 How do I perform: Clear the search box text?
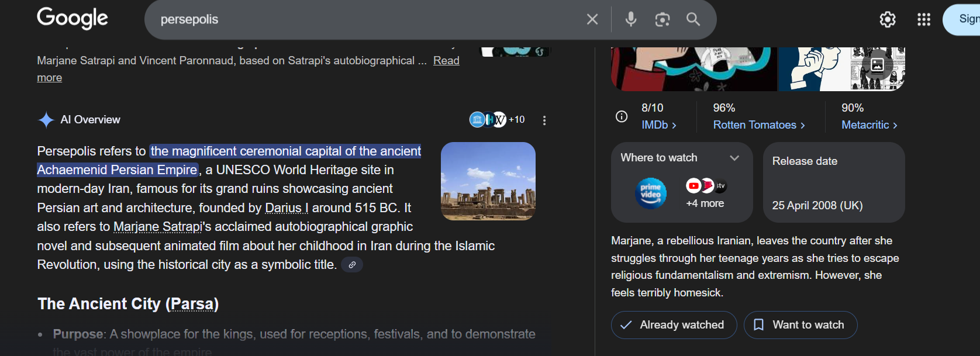[x=592, y=19]
